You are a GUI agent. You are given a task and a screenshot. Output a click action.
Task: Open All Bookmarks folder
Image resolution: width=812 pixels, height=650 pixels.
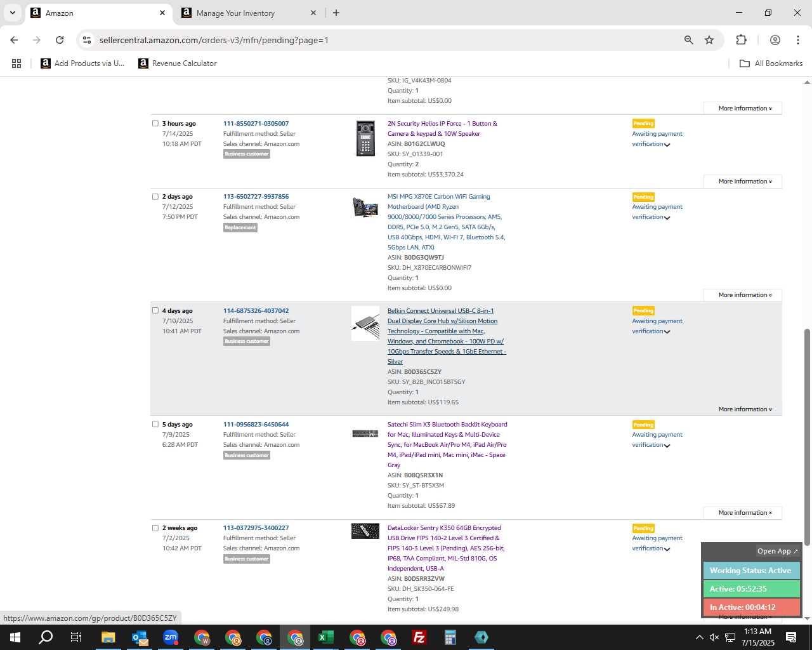tap(771, 63)
